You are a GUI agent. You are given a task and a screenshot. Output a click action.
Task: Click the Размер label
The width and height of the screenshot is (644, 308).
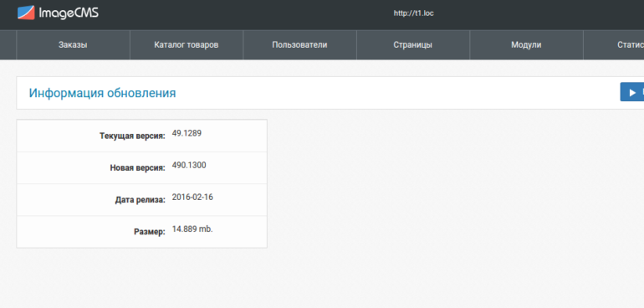(150, 232)
